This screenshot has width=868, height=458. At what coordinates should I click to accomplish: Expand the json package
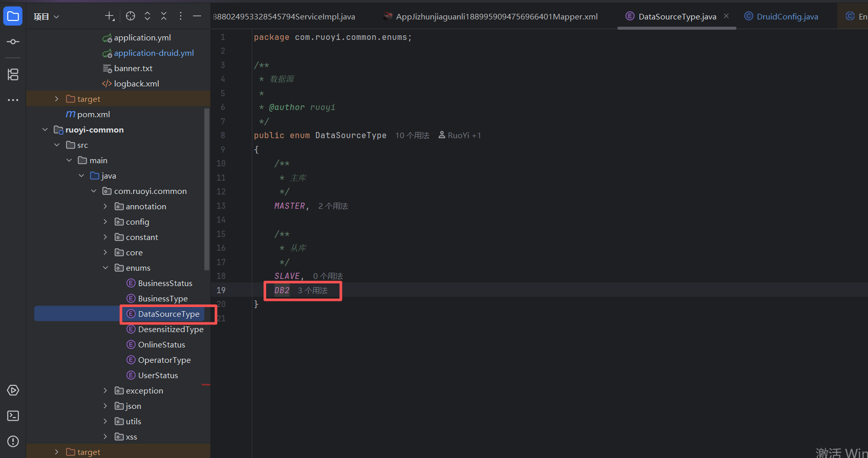click(x=105, y=406)
